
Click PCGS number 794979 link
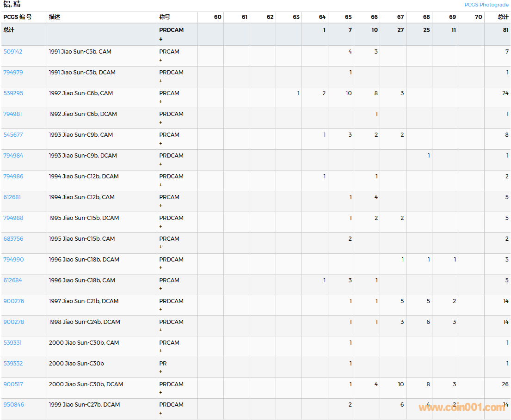[13, 73]
